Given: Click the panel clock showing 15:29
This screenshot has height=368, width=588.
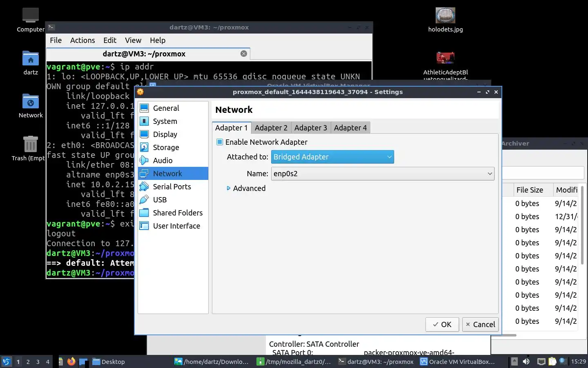Looking at the screenshot, I should tap(579, 361).
